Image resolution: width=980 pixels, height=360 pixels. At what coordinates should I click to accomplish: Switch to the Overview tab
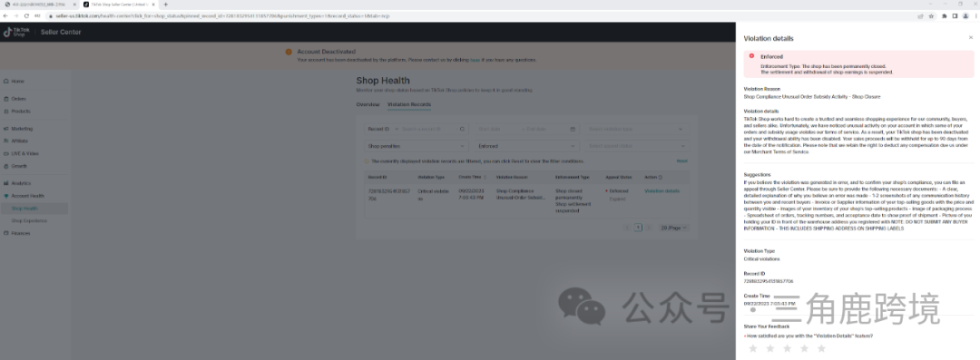coord(367,103)
